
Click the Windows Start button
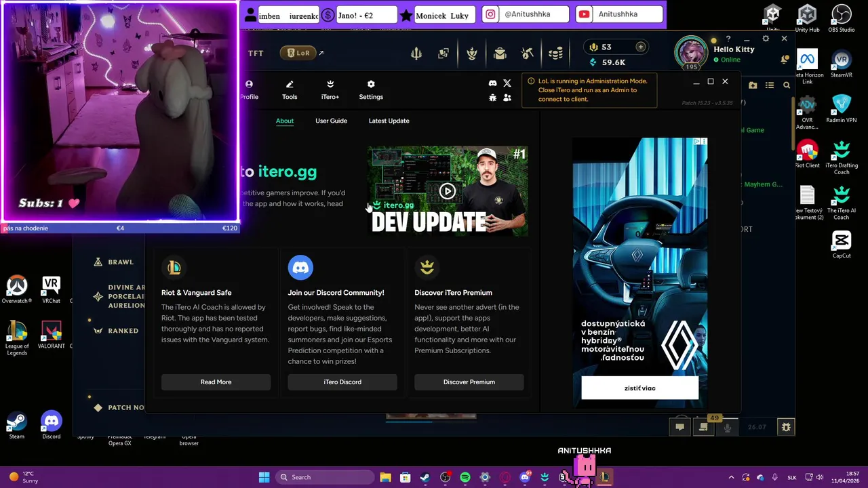(264, 477)
